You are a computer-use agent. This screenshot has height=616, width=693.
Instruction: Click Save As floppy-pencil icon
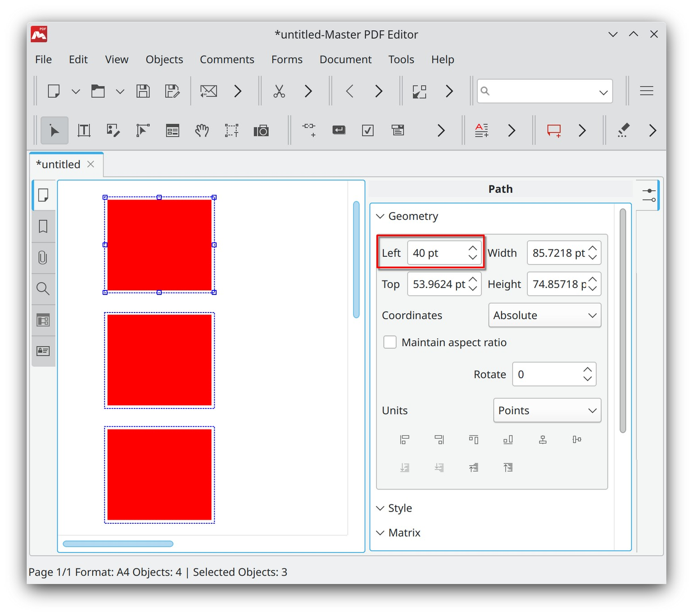[172, 91]
